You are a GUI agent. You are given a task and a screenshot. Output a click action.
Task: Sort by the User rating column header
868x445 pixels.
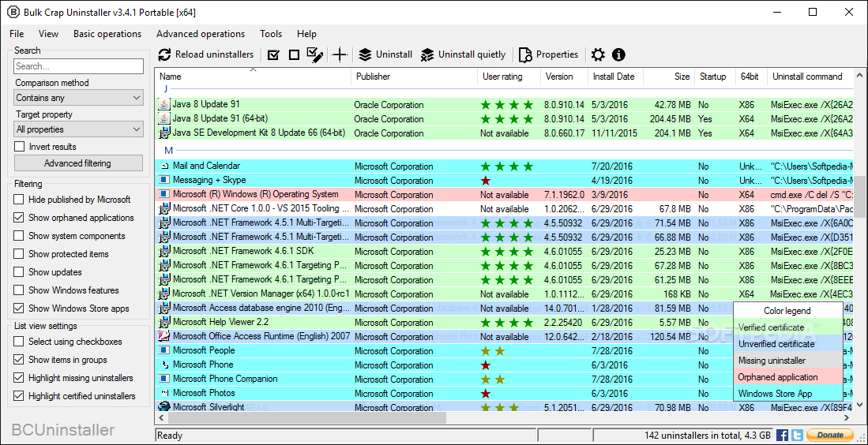(509, 77)
